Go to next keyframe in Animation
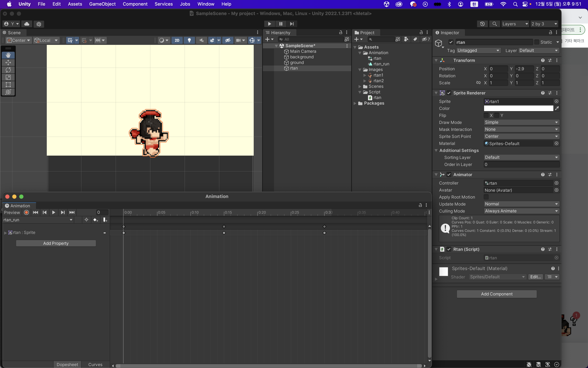 63,212
